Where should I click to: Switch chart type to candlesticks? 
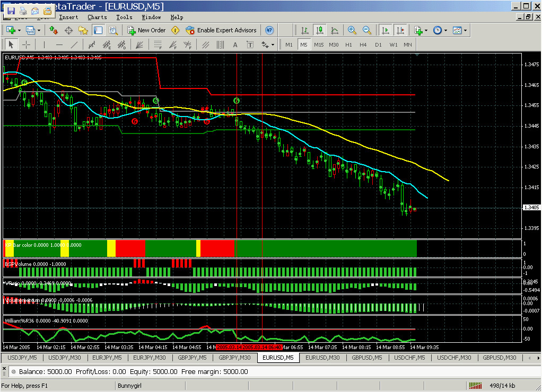click(x=320, y=30)
